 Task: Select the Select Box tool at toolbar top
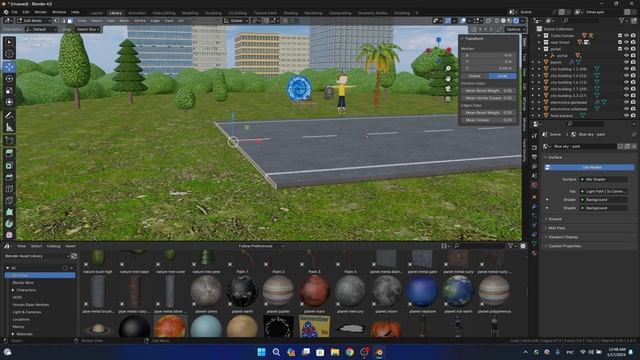point(9,42)
